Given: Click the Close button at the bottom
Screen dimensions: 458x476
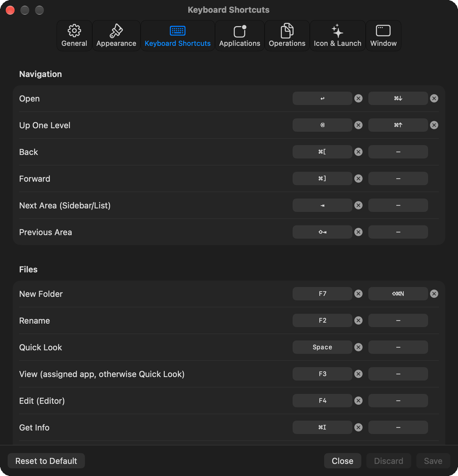Looking at the screenshot, I should tap(342, 461).
